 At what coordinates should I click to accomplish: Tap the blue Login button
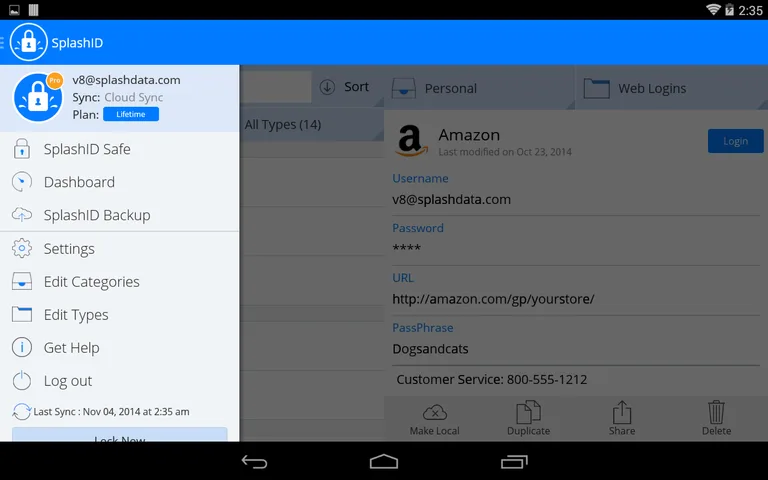[735, 141]
